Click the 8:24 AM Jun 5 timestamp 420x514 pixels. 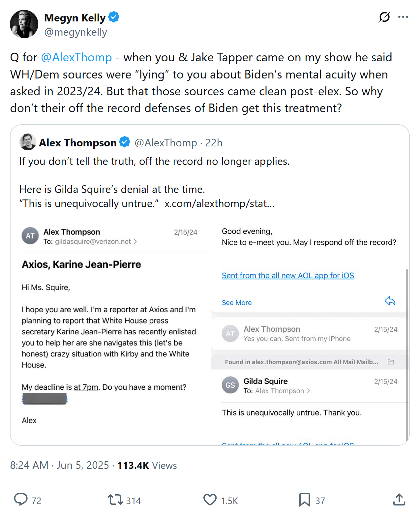(59, 465)
